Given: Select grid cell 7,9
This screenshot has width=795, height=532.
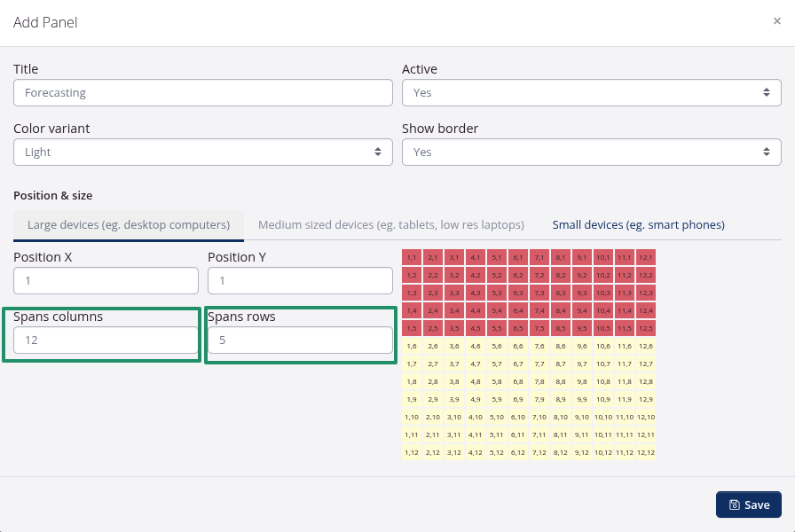Looking at the screenshot, I should (x=539, y=399).
